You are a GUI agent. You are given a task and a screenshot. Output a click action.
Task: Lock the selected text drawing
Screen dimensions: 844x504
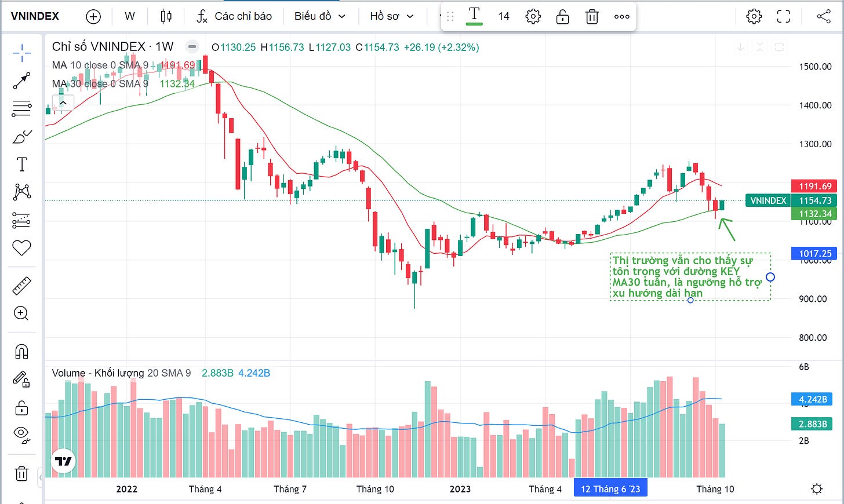(x=562, y=16)
